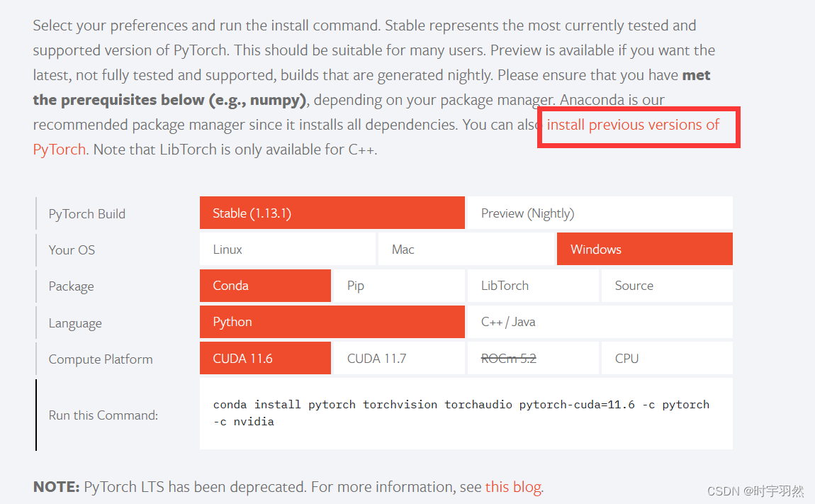Click the red 'PyTorch' link text
815x504 pixels.
click(x=60, y=150)
